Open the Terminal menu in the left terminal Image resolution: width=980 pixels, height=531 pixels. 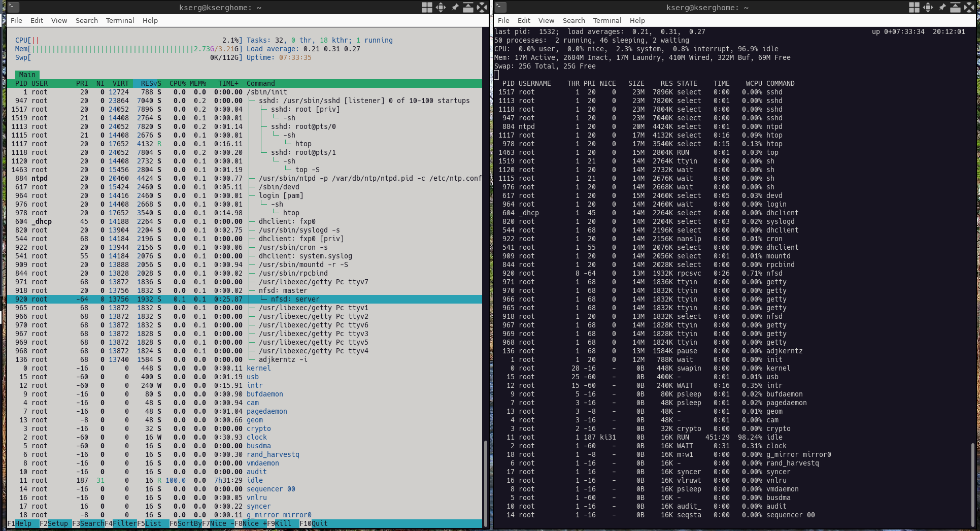(x=120, y=20)
